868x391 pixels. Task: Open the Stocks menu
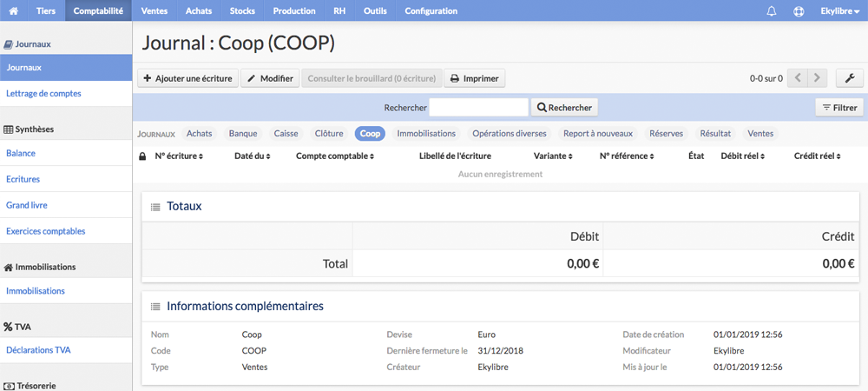point(242,10)
